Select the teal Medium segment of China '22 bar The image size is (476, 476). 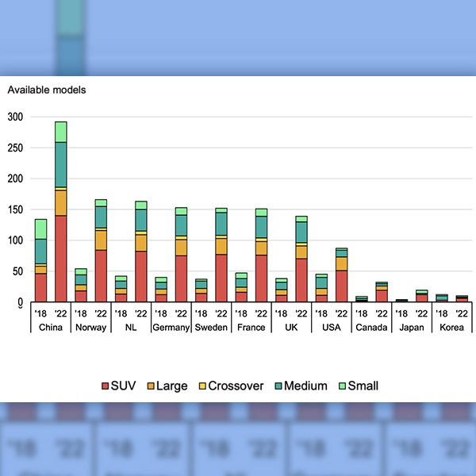60,164
